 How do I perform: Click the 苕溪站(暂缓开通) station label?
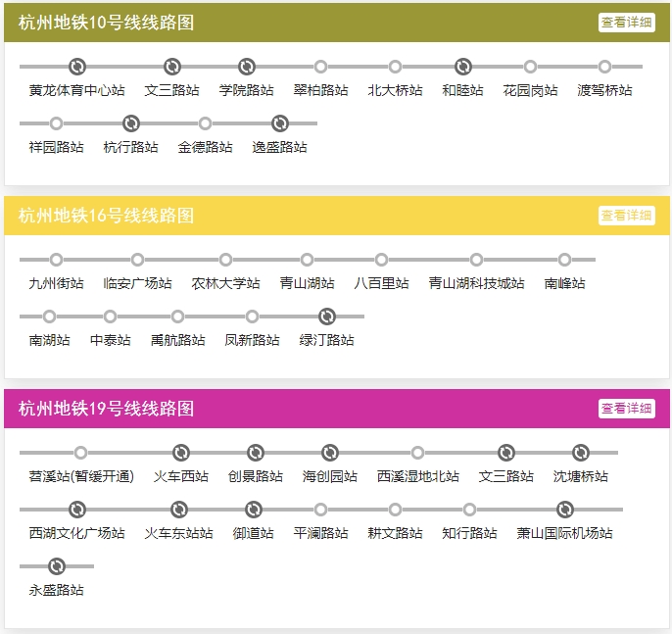tap(81, 477)
